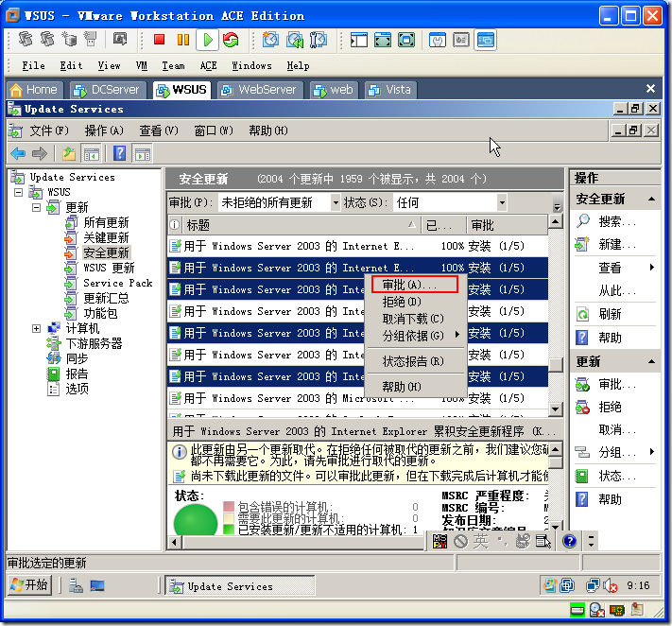Click the VMware Revert Snapshot icon
The image size is (672, 626).
point(295,40)
